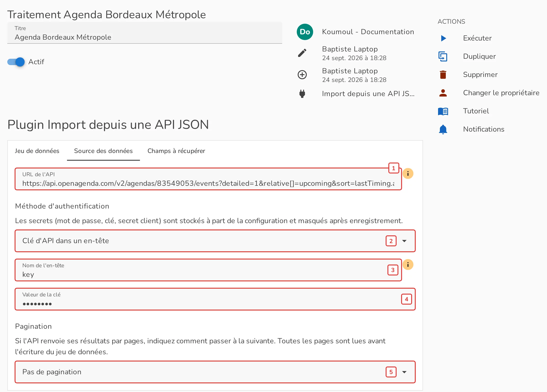Click the pencil last-edit icon

pyautogui.click(x=302, y=53)
